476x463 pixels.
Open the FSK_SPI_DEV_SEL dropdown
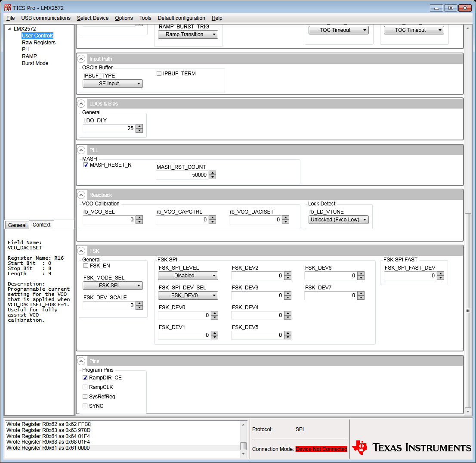188,295
